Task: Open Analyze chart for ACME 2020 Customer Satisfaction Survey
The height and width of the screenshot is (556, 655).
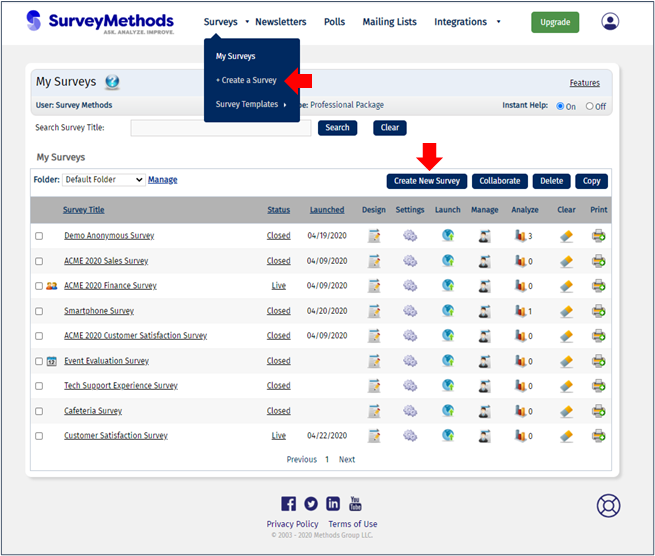Action: tap(520, 336)
